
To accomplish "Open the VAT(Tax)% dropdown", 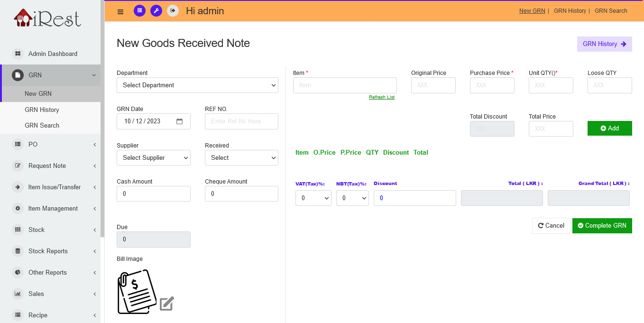I will [x=313, y=198].
